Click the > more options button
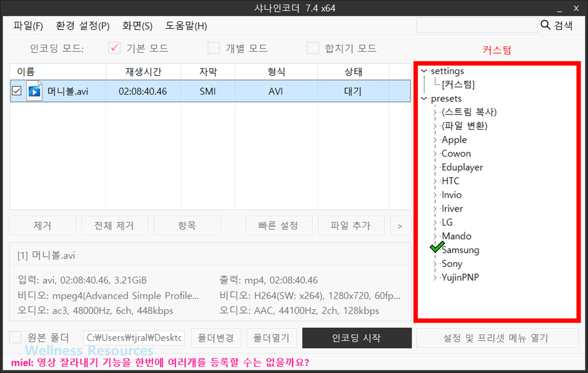Image resolution: width=588 pixels, height=373 pixels. click(400, 225)
